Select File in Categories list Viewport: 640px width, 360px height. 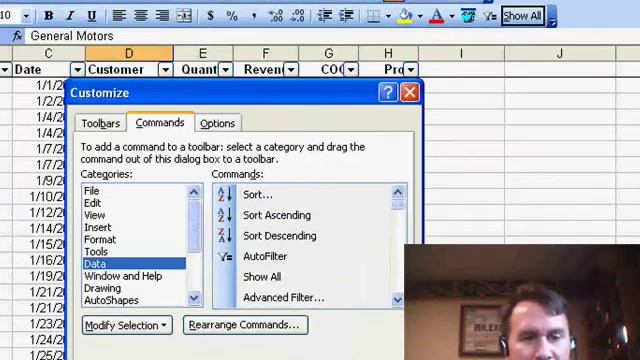point(134,191)
